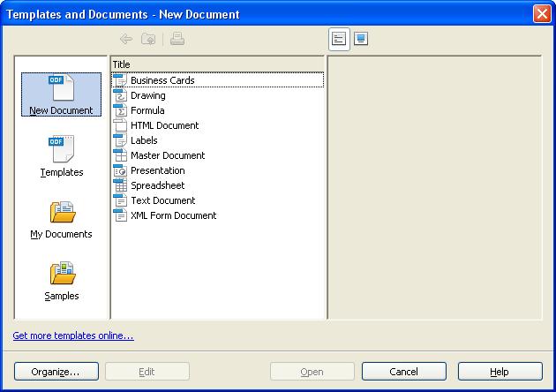Viewport: 556px width, 392px height.
Task: Click the Print toolbar icon
Action: [177, 39]
